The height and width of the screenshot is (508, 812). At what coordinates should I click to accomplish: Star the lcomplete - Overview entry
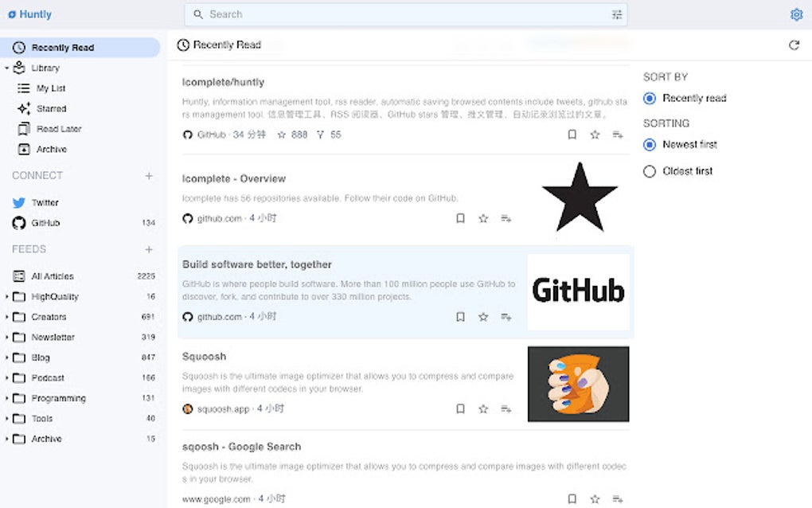pos(483,218)
